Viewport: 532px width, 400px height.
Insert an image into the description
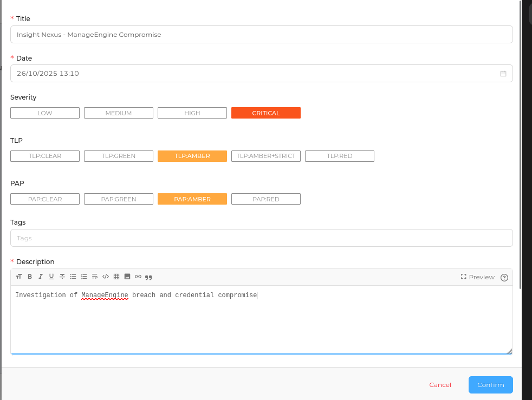click(x=127, y=277)
